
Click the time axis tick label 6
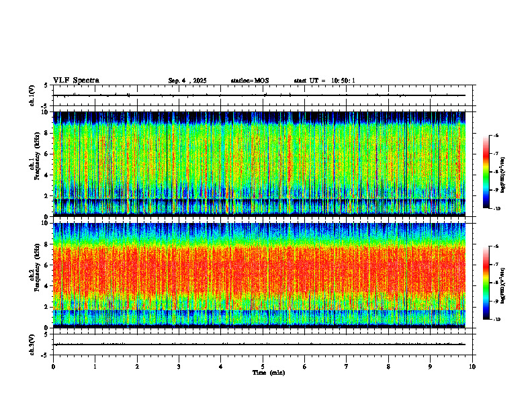pyautogui.click(x=305, y=367)
